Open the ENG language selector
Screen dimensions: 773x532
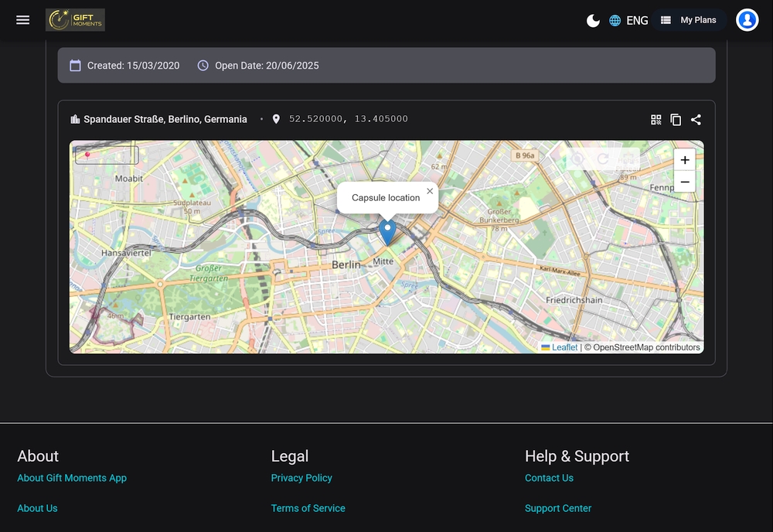628,21
